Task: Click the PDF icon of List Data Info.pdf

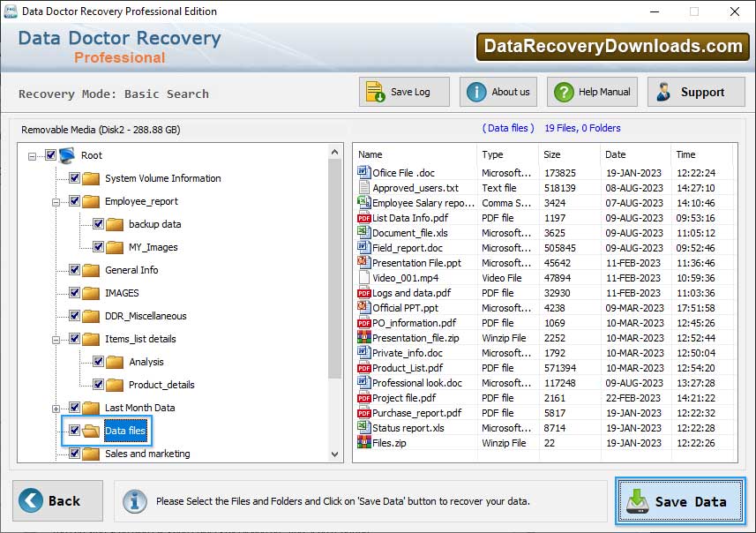Action: [x=364, y=218]
